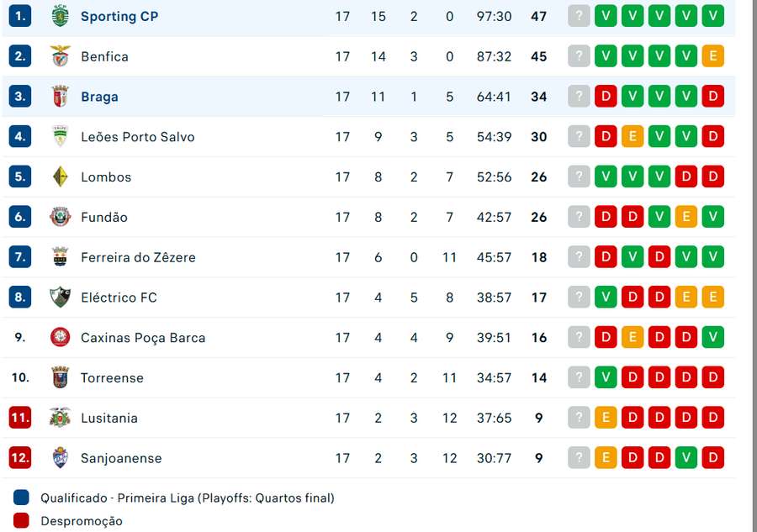Click the Benfica club crest

[x=60, y=56]
